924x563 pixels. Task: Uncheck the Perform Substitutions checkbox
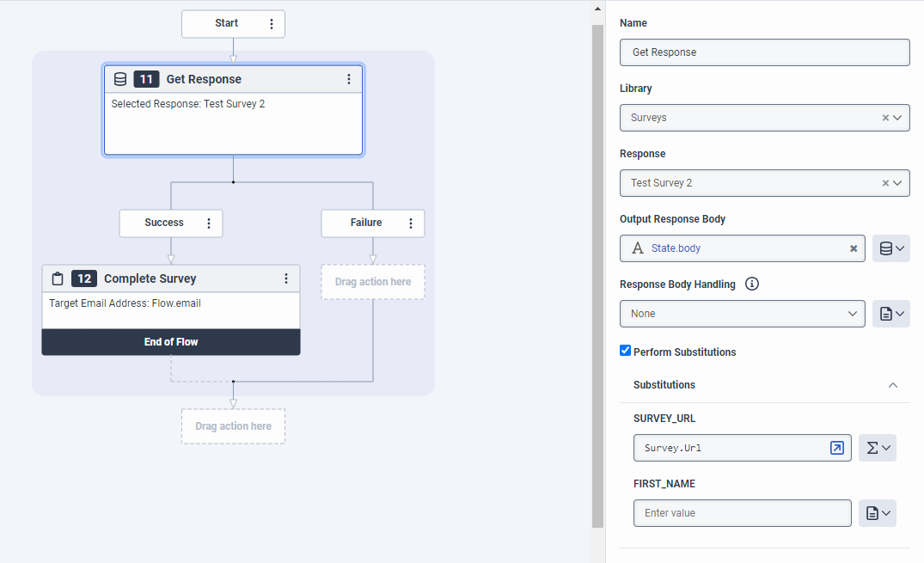click(626, 351)
